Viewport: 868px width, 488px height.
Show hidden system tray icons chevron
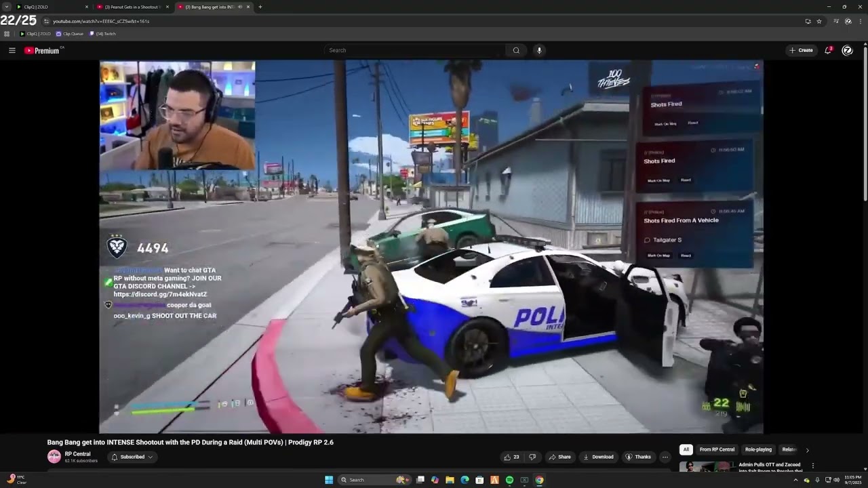click(795, 480)
